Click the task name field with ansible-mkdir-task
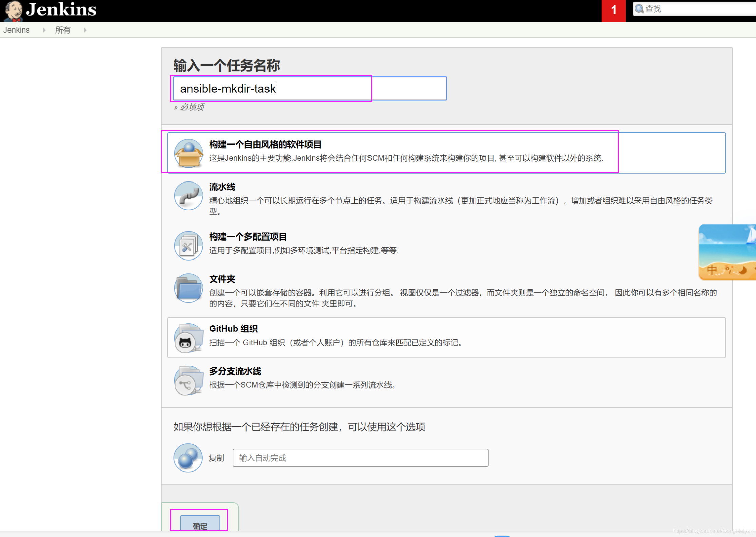The height and width of the screenshot is (537, 756). click(x=310, y=89)
